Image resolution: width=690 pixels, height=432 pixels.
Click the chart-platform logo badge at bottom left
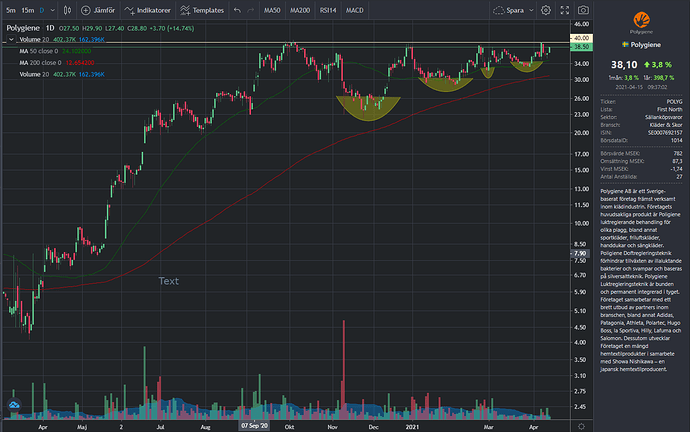click(x=14, y=405)
